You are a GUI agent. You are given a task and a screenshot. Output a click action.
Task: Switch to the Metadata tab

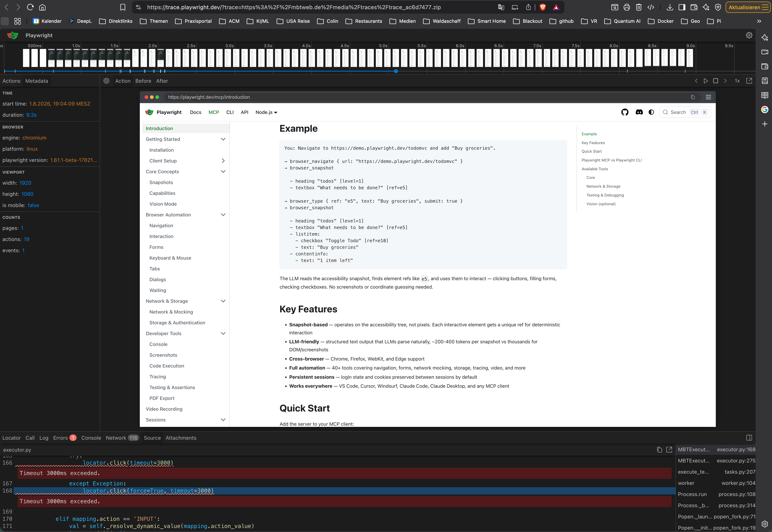37,81
